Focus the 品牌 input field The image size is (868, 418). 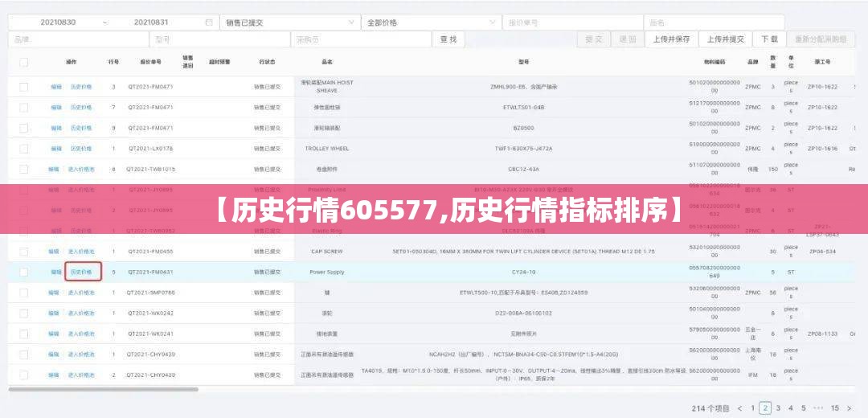point(78,39)
